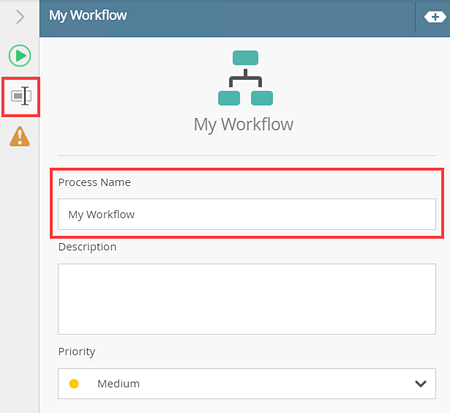This screenshot has height=413, width=450.
Task: Click the teal workflow diagram icon
Action: [x=245, y=78]
